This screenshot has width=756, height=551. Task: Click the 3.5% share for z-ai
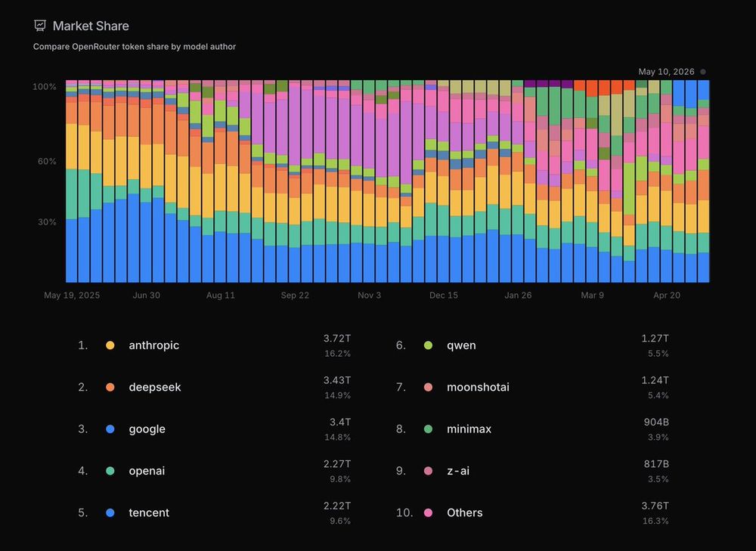point(658,480)
